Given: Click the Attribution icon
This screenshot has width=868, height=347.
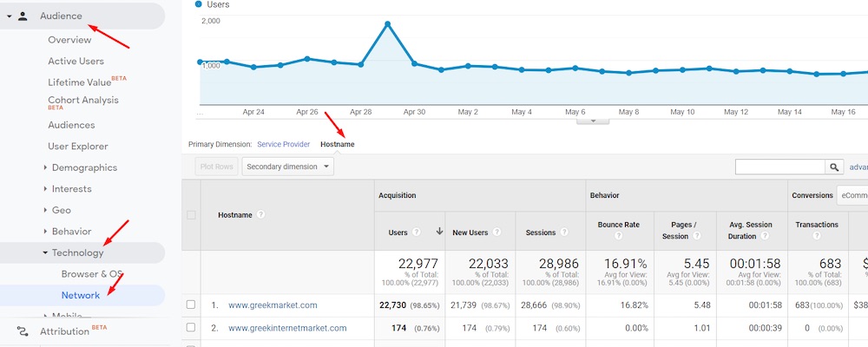Looking at the screenshot, I should 23,331.
